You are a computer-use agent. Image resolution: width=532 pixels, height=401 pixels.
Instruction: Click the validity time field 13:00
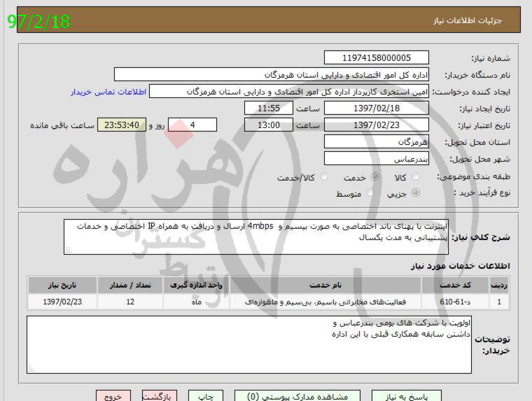coord(269,125)
